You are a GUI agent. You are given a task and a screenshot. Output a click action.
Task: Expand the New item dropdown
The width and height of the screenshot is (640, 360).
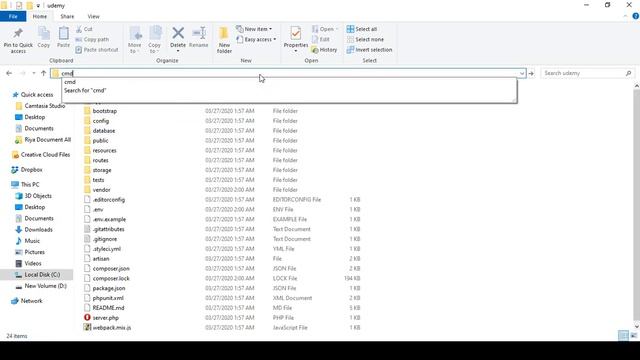[x=254, y=29]
